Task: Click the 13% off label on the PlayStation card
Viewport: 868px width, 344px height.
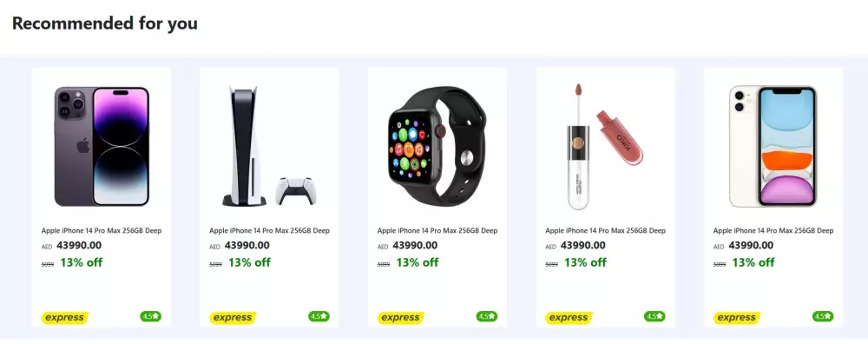Action: (249, 262)
